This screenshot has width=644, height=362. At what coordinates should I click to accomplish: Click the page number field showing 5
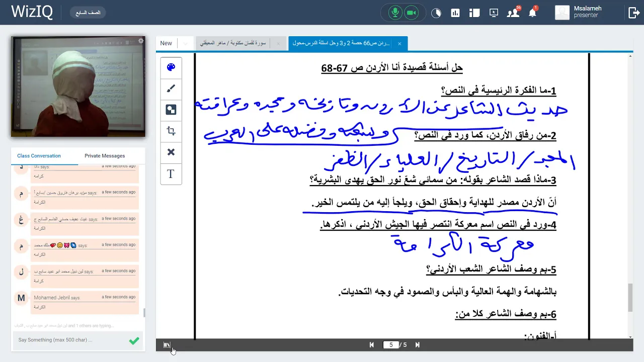tap(391, 345)
